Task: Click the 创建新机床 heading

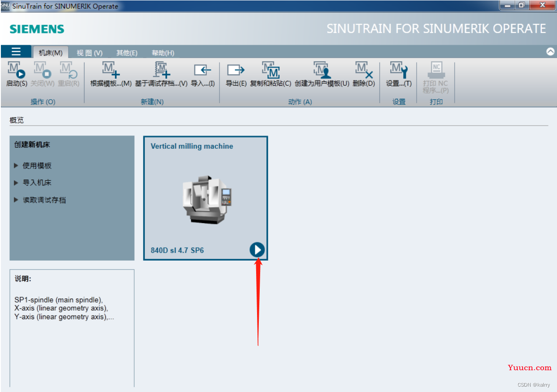Action: tap(32, 144)
